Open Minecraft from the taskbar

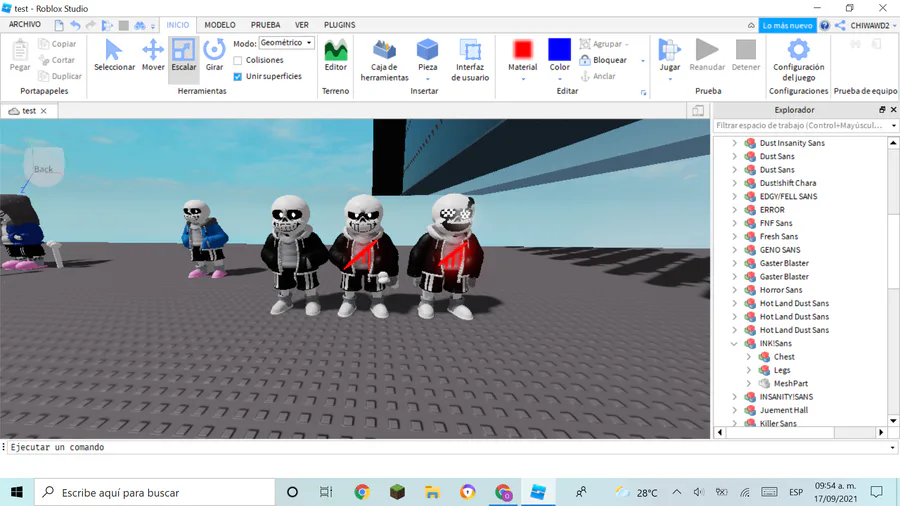pyautogui.click(x=397, y=492)
